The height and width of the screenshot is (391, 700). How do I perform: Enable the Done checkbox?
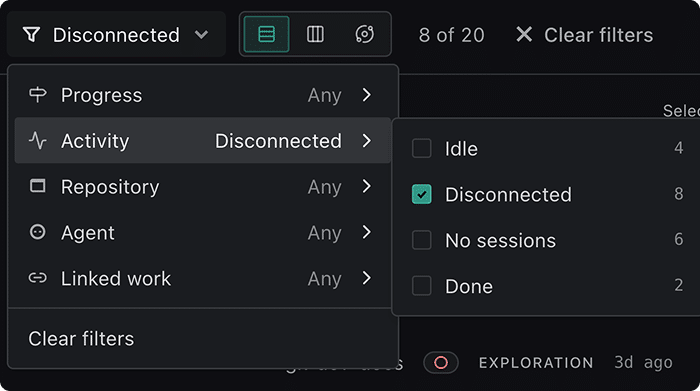click(421, 286)
